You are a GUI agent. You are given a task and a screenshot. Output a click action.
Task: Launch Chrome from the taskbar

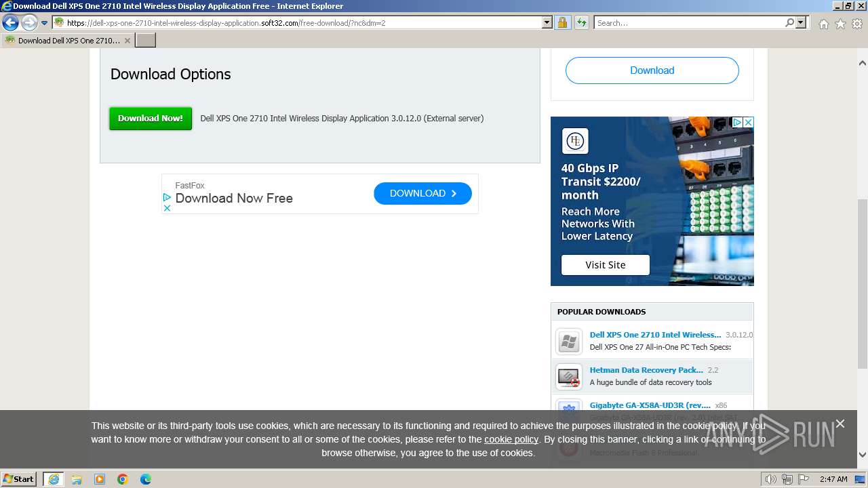(123, 479)
